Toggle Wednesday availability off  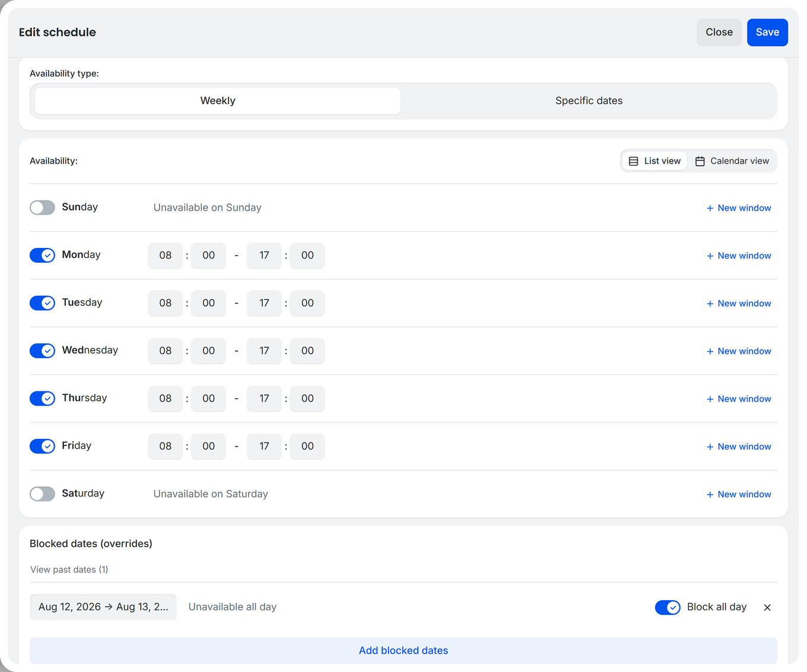42,351
